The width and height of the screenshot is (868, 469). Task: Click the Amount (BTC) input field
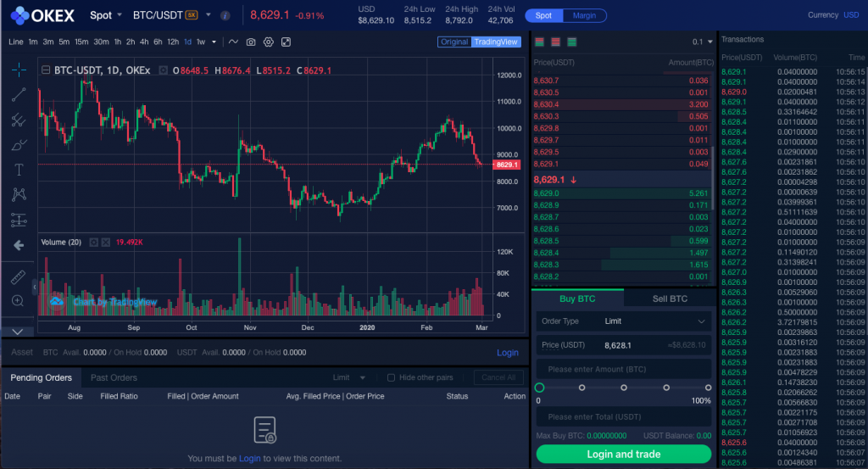coord(624,369)
